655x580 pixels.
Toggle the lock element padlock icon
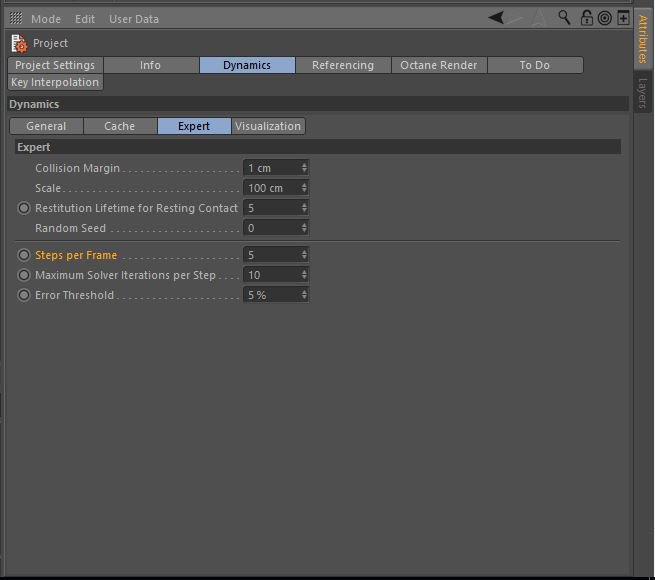click(x=587, y=18)
